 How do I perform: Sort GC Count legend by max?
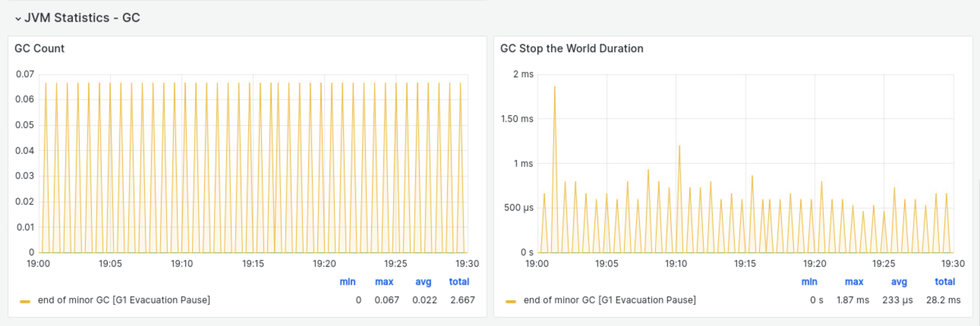click(384, 282)
